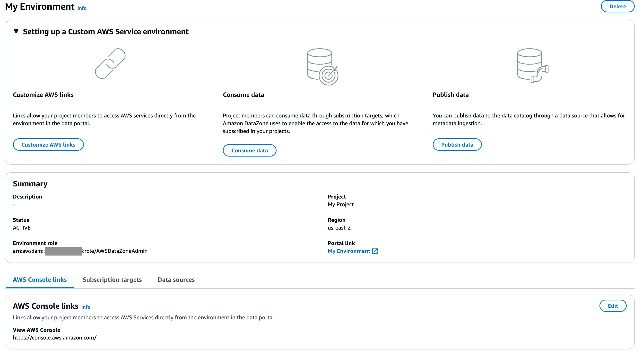Viewport: 642px width, 364px height.
Task: Switch to the Subscription targets tab
Action: click(x=112, y=280)
